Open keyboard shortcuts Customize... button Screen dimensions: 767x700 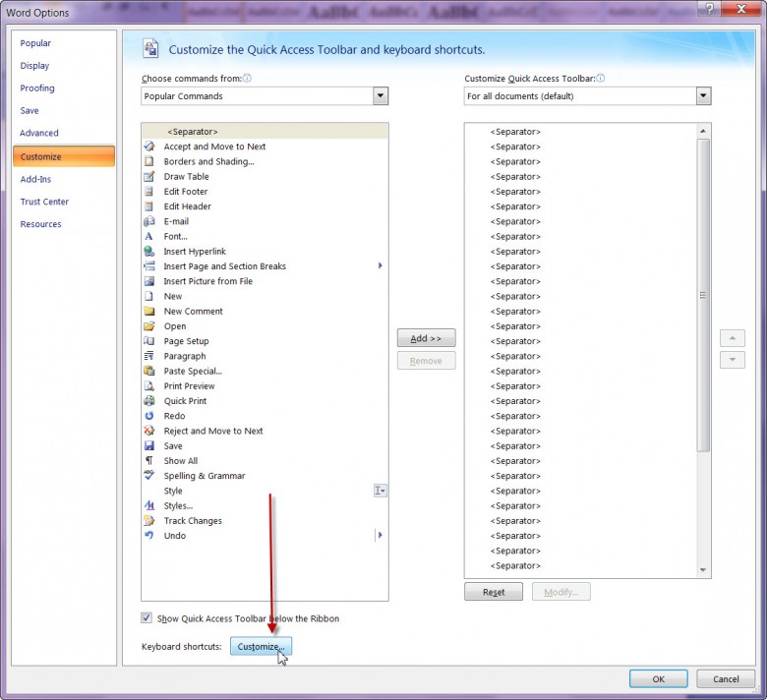pos(262,646)
